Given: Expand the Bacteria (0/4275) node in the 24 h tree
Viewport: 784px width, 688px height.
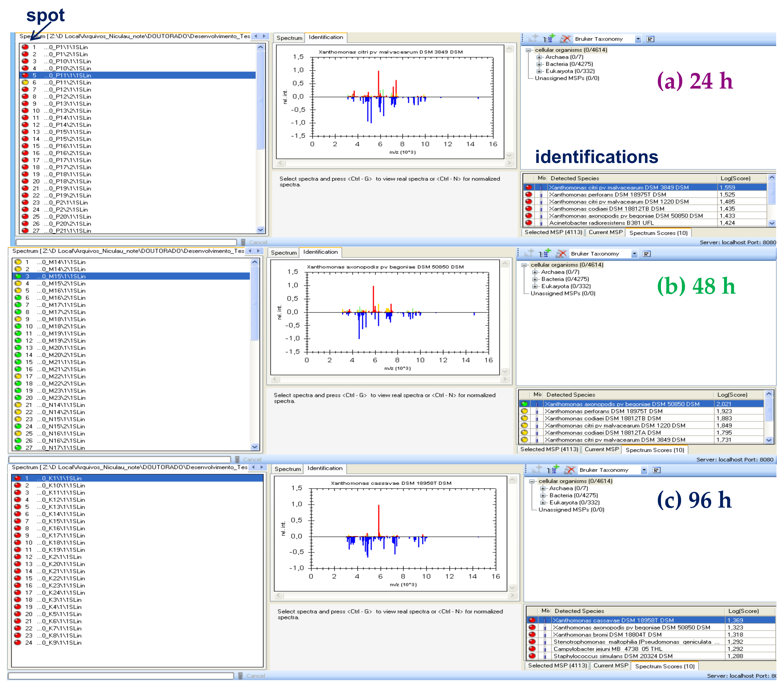Looking at the screenshot, I should pyautogui.click(x=539, y=64).
